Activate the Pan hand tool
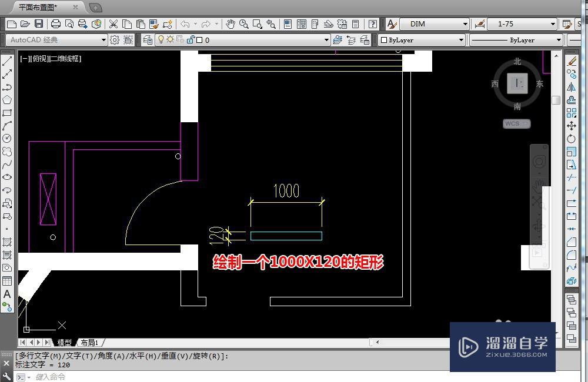This screenshot has width=588, height=382. pyautogui.click(x=230, y=24)
